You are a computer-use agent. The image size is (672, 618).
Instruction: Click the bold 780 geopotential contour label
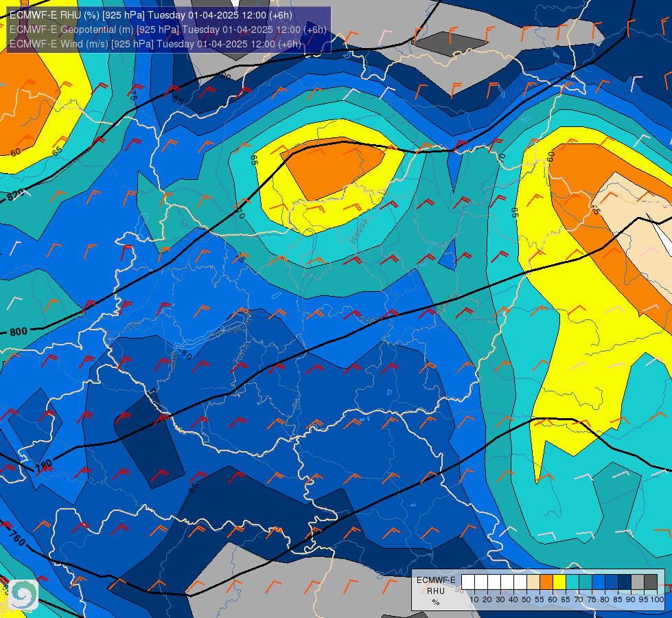44,466
